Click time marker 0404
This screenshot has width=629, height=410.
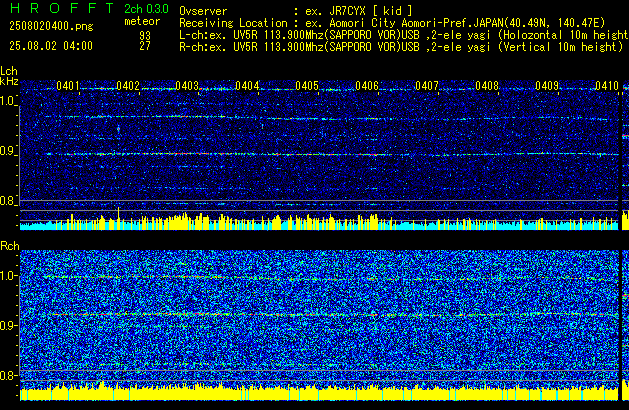(247, 86)
